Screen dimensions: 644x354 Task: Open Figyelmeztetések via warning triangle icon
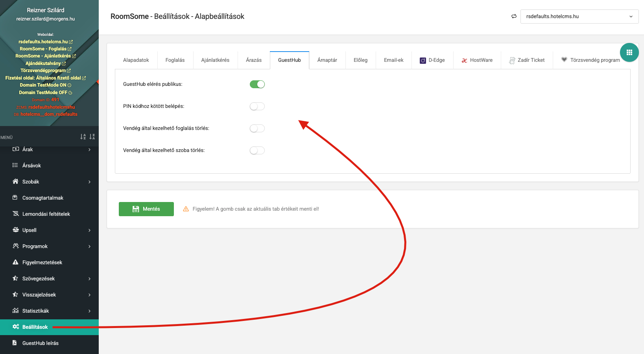[16, 262]
